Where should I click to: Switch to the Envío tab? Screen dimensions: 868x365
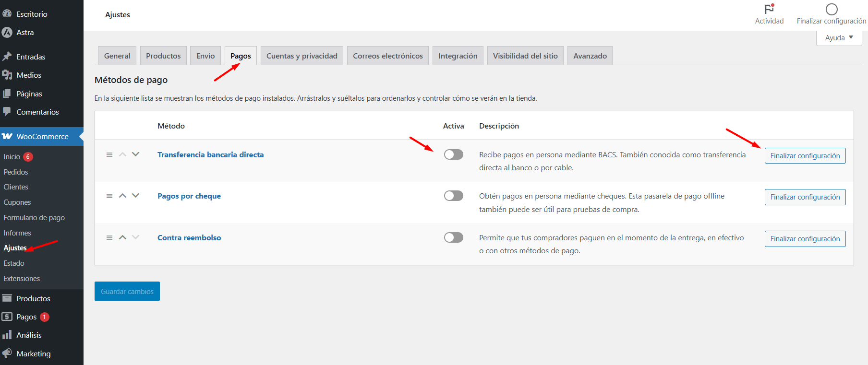tap(205, 56)
